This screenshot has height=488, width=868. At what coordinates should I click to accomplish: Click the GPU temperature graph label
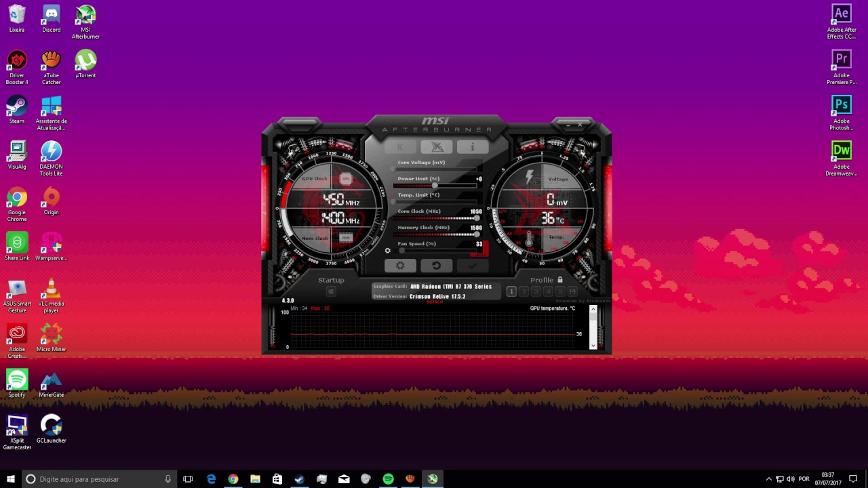coord(553,308)
